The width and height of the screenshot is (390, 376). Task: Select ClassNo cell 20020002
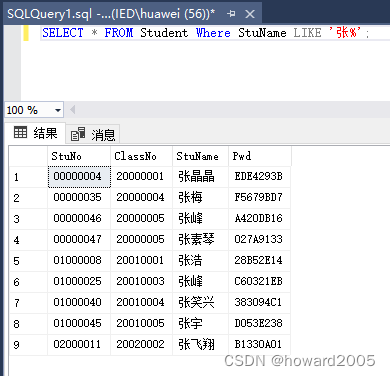(x=141, y=345)
